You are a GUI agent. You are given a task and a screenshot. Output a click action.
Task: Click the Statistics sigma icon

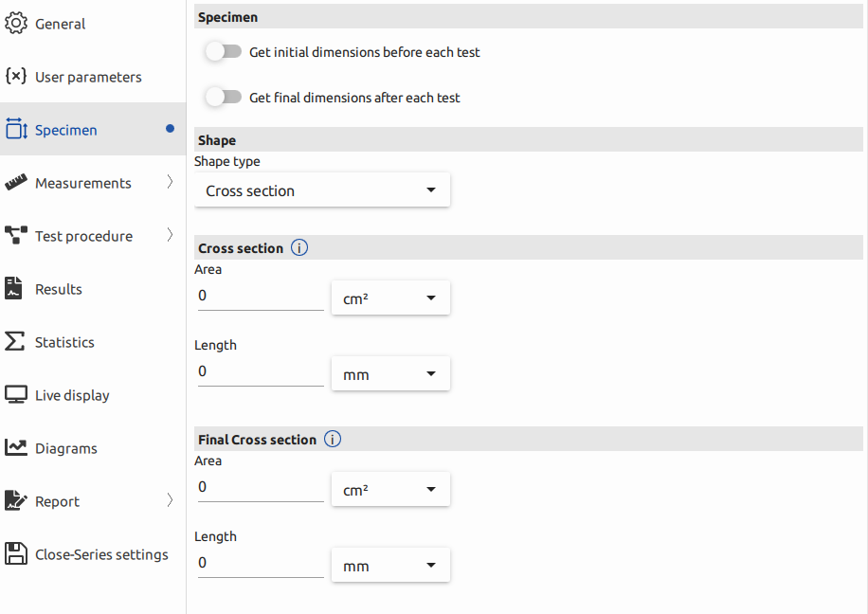pos(15,342)
